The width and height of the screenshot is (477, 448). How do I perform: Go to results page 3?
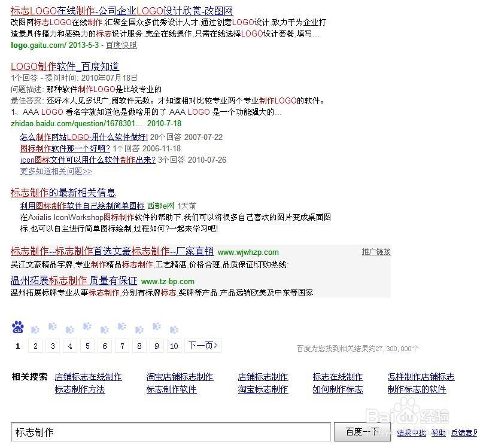tap(53, 346)
